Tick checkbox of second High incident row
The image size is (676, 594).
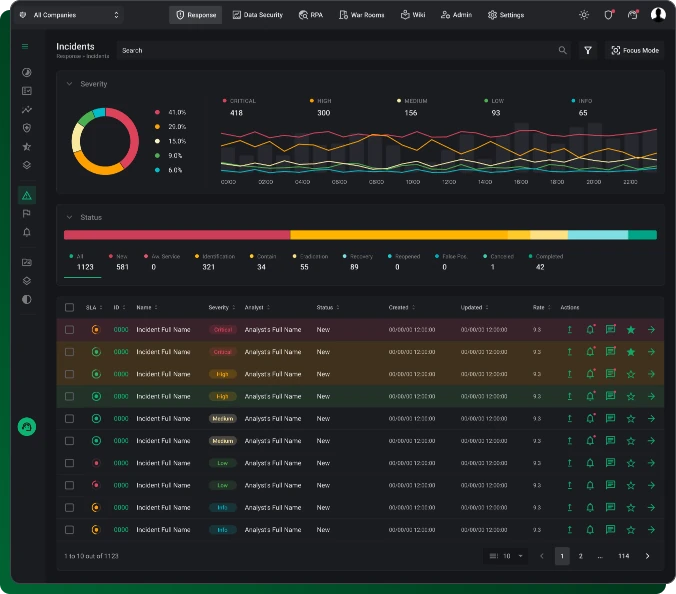click(69, 397)
